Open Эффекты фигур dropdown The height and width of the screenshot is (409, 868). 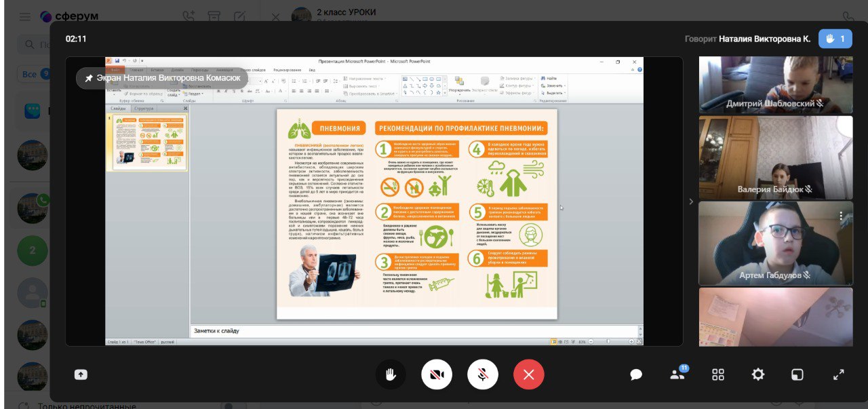pyautogui.click(x=517, y=93)
